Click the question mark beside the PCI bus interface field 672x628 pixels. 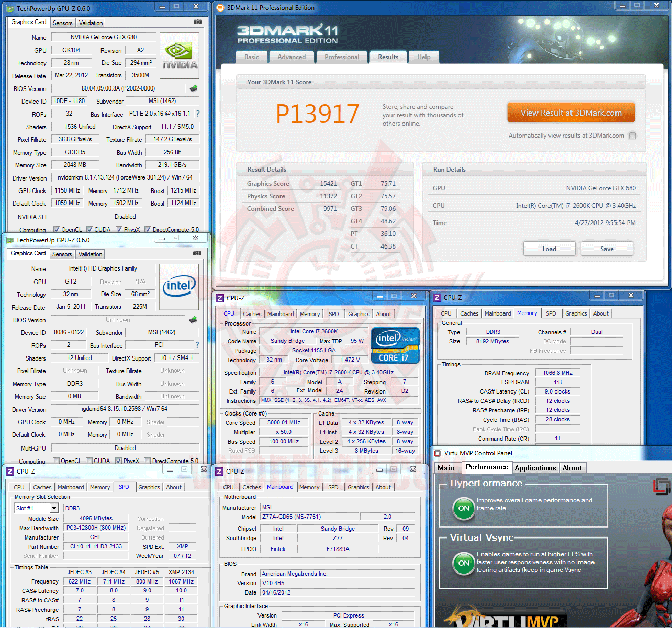197,345
